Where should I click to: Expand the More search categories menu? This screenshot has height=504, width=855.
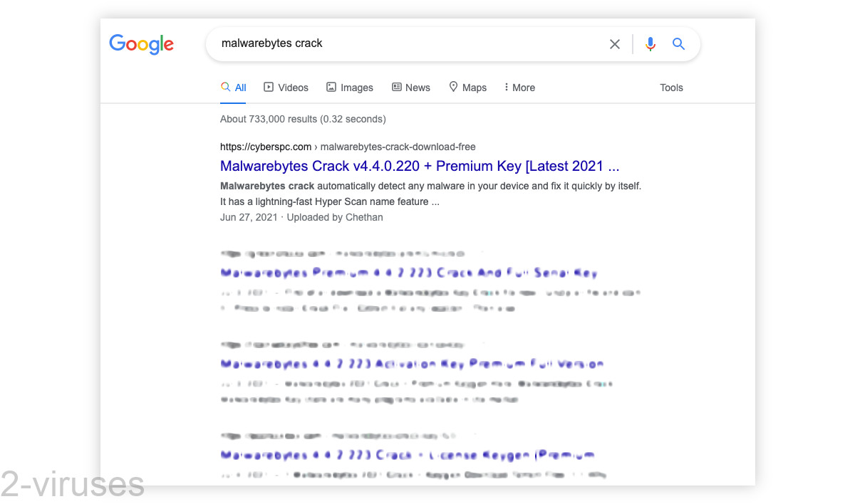[519, 88]
